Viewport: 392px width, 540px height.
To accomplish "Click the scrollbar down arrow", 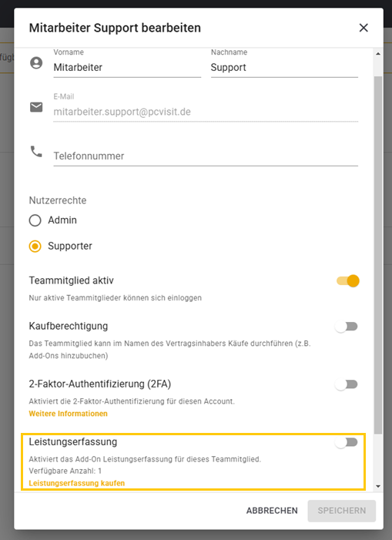I will 378,486.
